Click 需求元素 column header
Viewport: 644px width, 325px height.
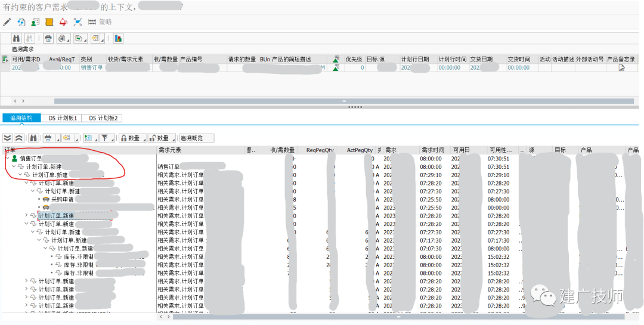tap(201, 150)
